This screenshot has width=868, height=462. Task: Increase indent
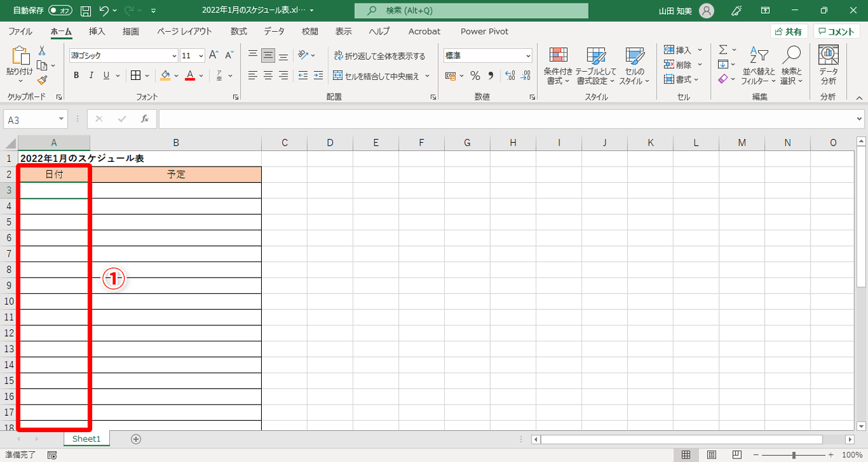coord(318,75)
